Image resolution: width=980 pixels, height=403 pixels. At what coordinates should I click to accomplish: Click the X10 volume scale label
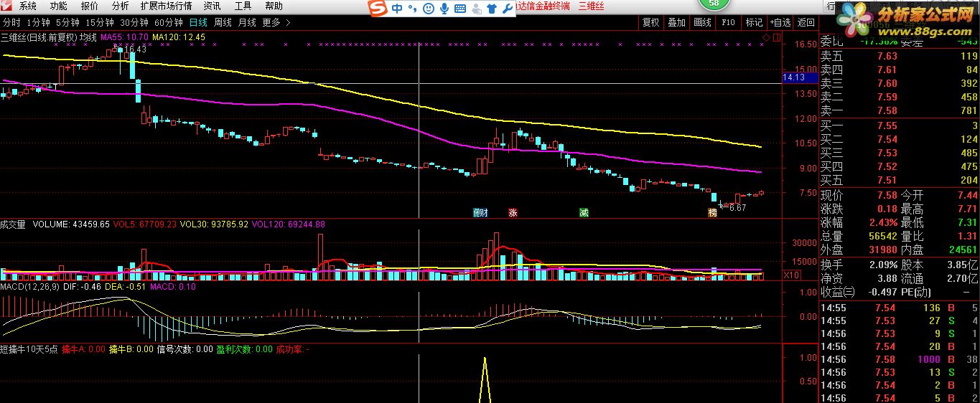click(x=791, y=275)
